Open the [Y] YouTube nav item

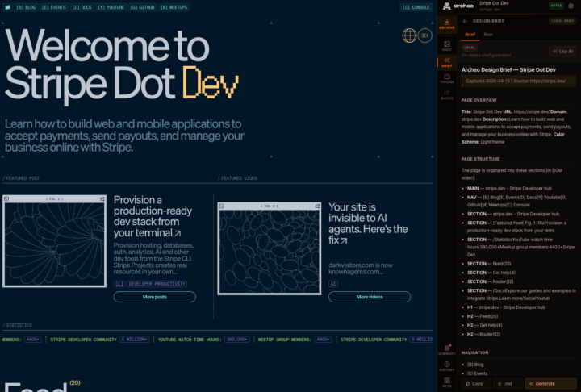click(111, 7)
